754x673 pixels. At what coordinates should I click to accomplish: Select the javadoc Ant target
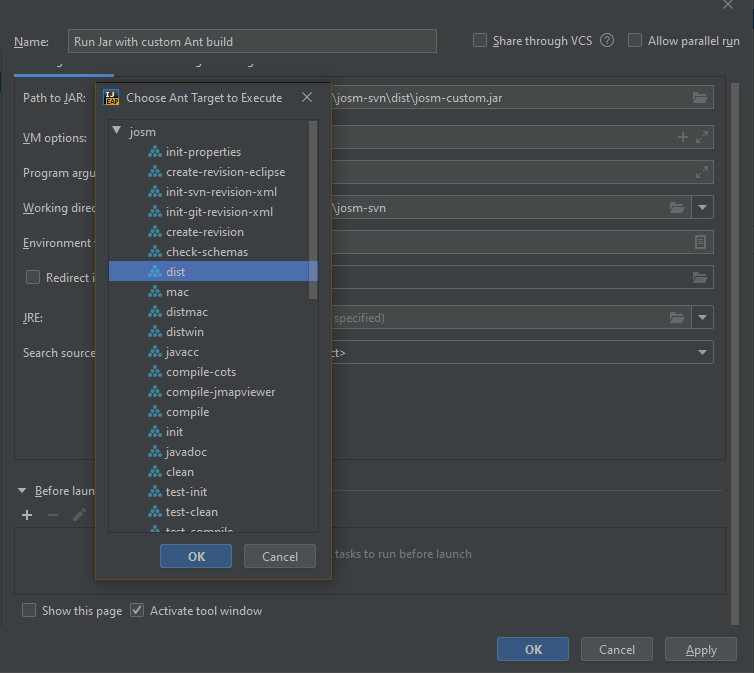[x=186, y=452]
